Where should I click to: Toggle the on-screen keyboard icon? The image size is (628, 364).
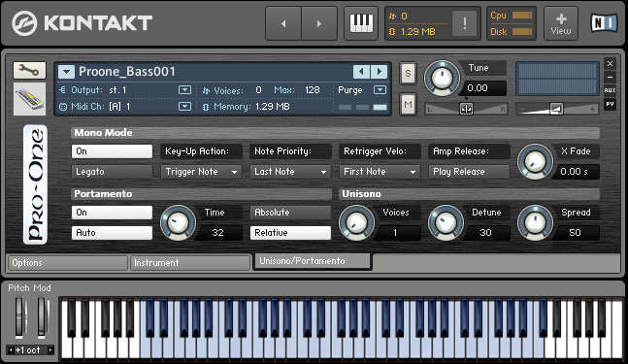point(361,23)
